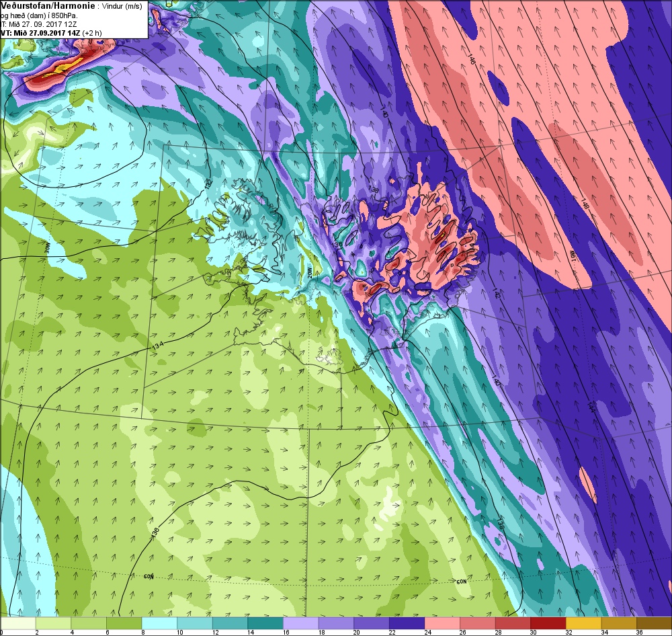This screenshot has width=672, height=636.
Task: Click the 'og hæð (dam) í 850hPa.' line
Action: pos(39,16)
